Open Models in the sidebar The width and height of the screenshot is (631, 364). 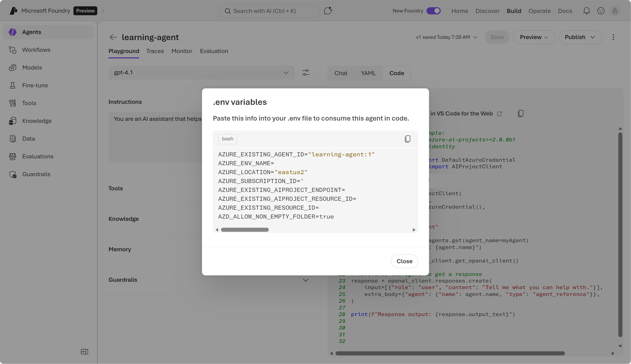point(49,68)
